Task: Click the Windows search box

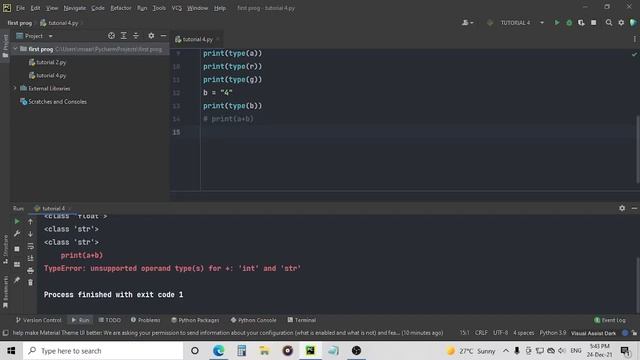Action: [x=103, y=351]
